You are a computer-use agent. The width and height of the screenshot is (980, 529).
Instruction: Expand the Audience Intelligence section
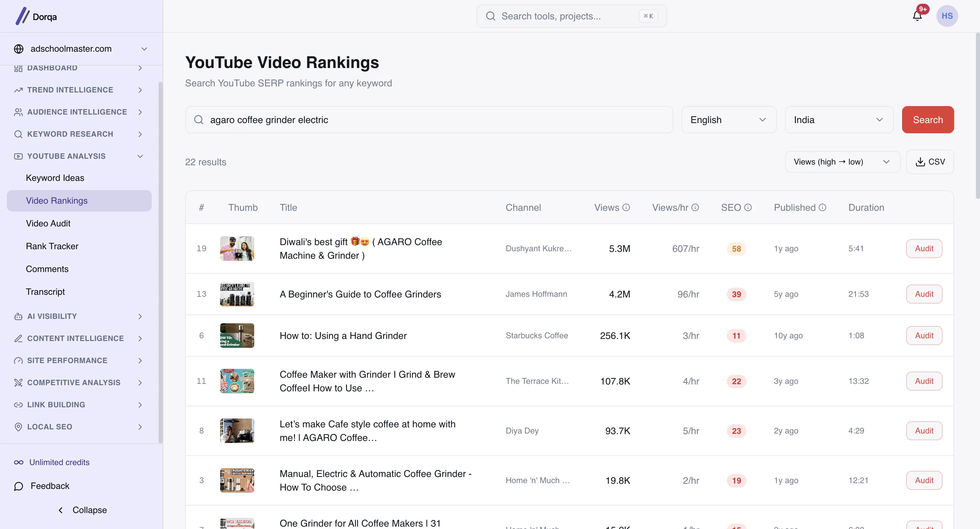(140, 112)
